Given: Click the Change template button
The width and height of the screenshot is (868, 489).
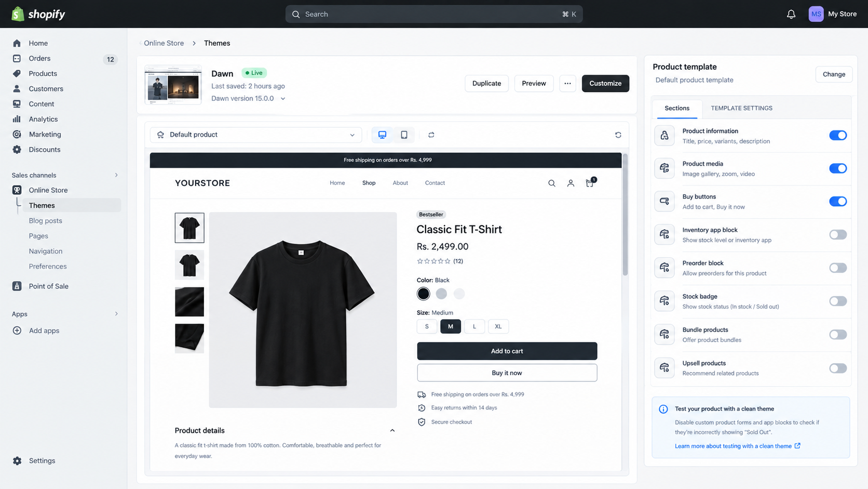Looking at the screenshot, I should 834,74.
